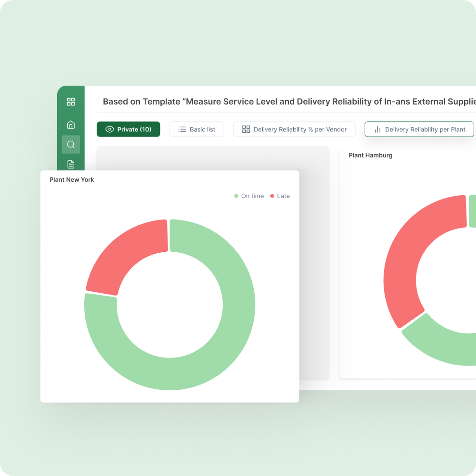This screenshot has width=476, height=476.
Task: Click the red Late legend dot
Action: click(272, 196)
